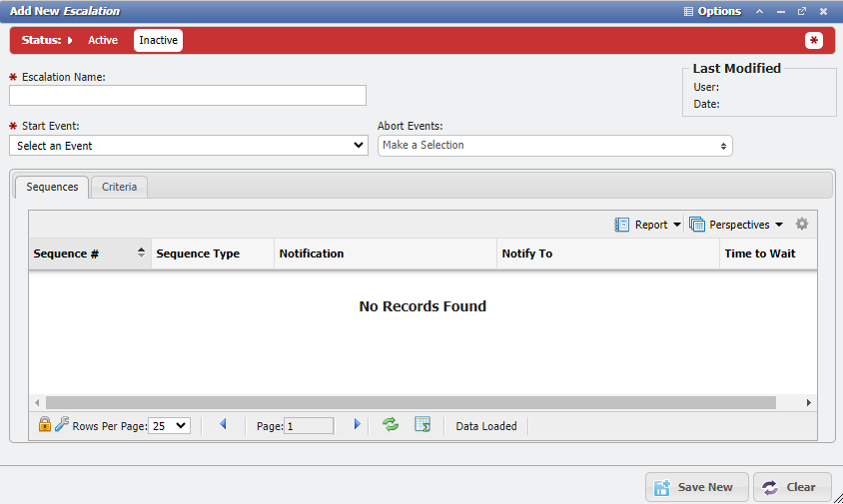The width and height of the screenshot is (843, 504).
Task: Toggle sort on Sequence # column
Action: tap(141, 253)
